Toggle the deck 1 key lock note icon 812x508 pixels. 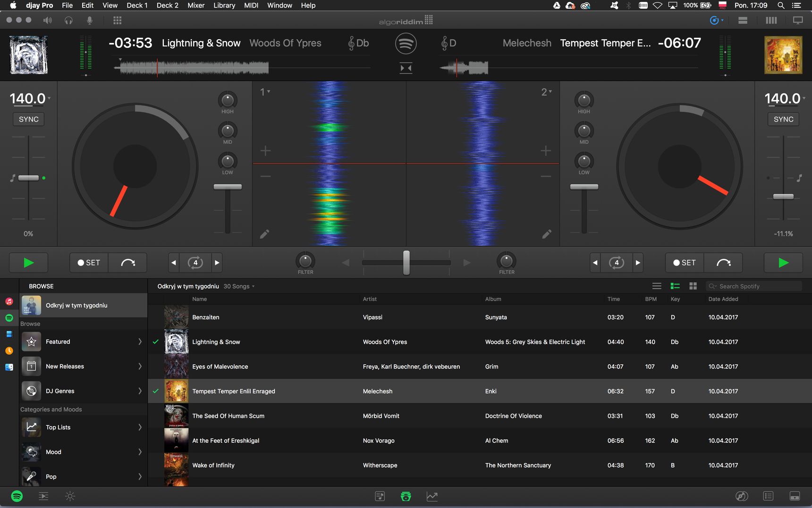[x=13, y=178]
